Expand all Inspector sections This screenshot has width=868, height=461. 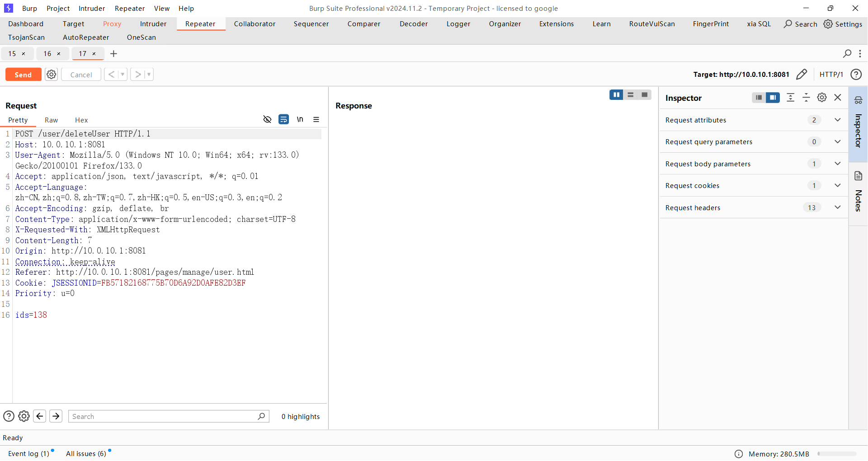(x=790, y=98)
